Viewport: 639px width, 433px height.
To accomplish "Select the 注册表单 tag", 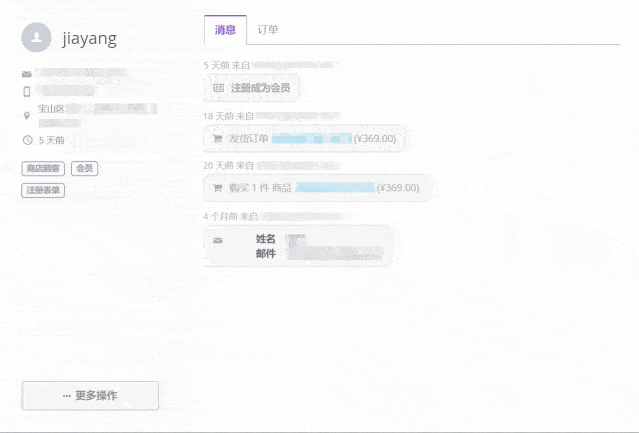I will (x=43, y=190).
